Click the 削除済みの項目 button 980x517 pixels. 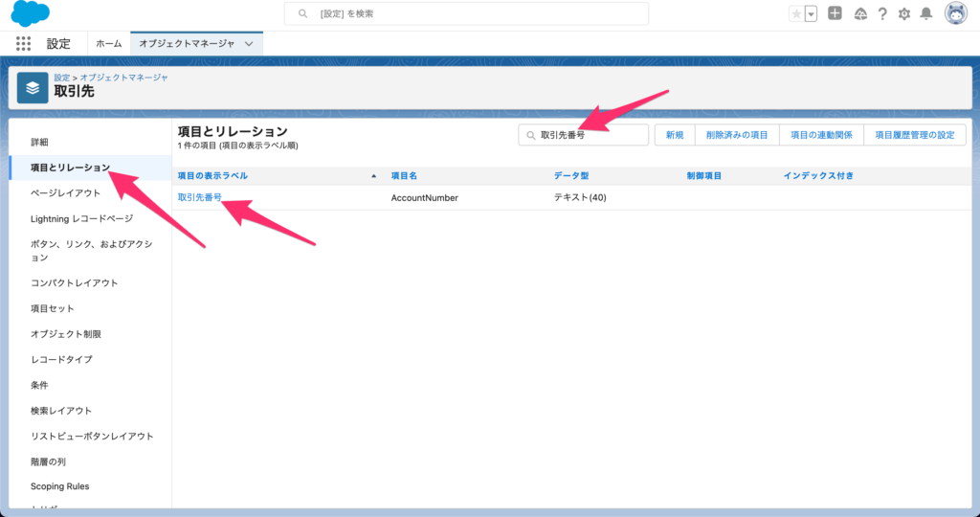coord(737,134)
